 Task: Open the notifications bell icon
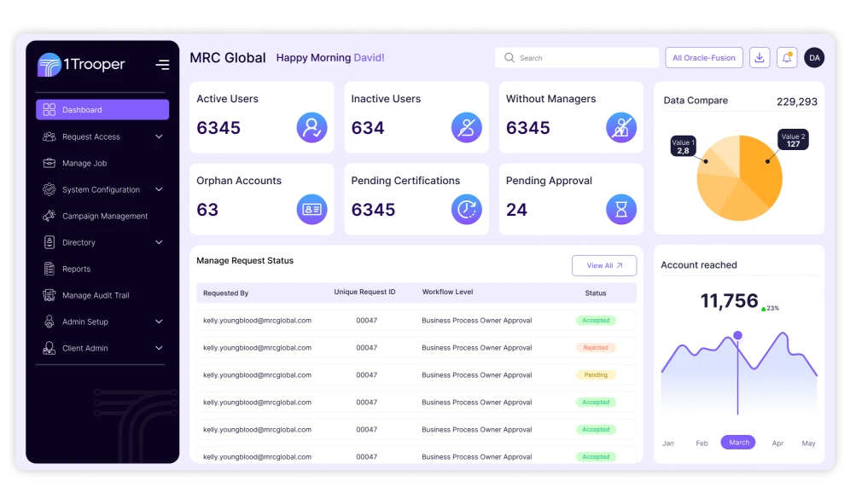point(787,58)
